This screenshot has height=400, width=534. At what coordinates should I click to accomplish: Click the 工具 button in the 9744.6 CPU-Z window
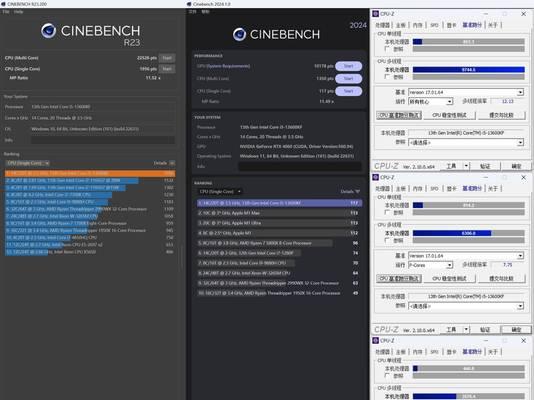[451, 166]
